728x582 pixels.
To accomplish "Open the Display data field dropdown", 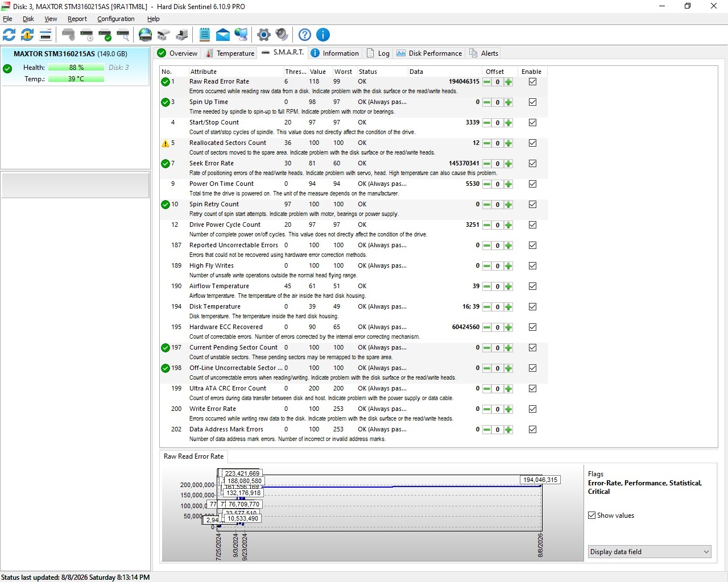I will coord(650,552).
